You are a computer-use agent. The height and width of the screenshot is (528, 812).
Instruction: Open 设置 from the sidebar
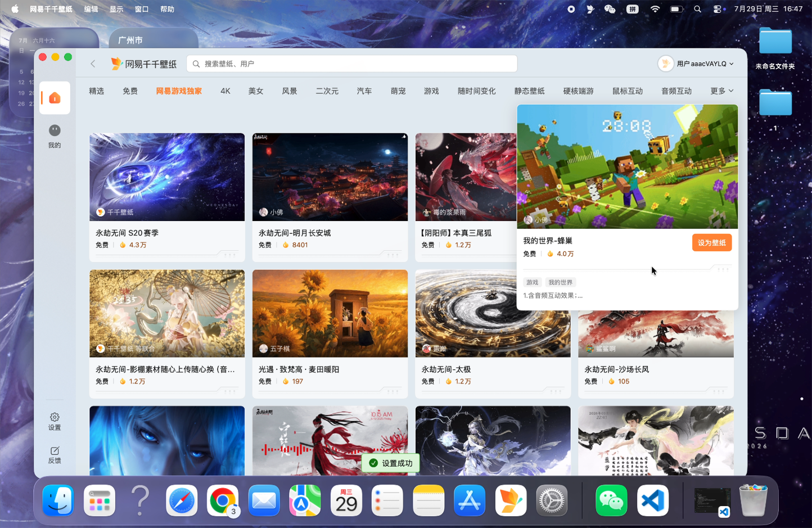[x=55, y=421]
